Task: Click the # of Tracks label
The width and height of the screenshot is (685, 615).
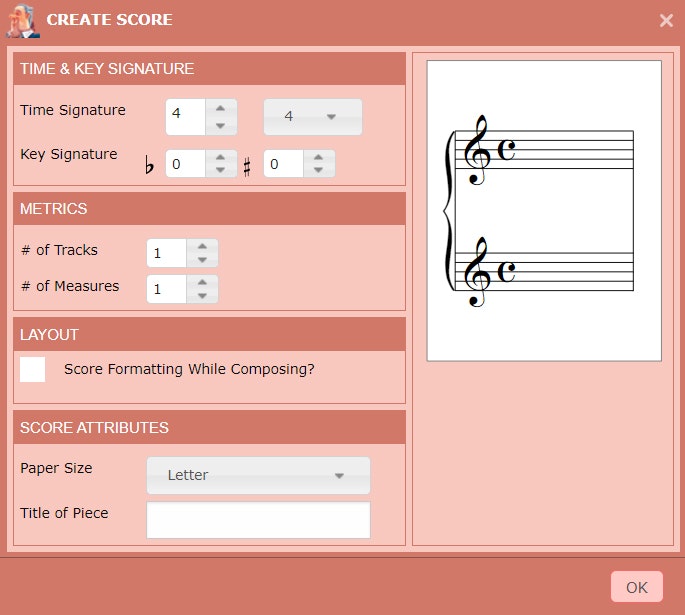Action: [x=59, y=250]
